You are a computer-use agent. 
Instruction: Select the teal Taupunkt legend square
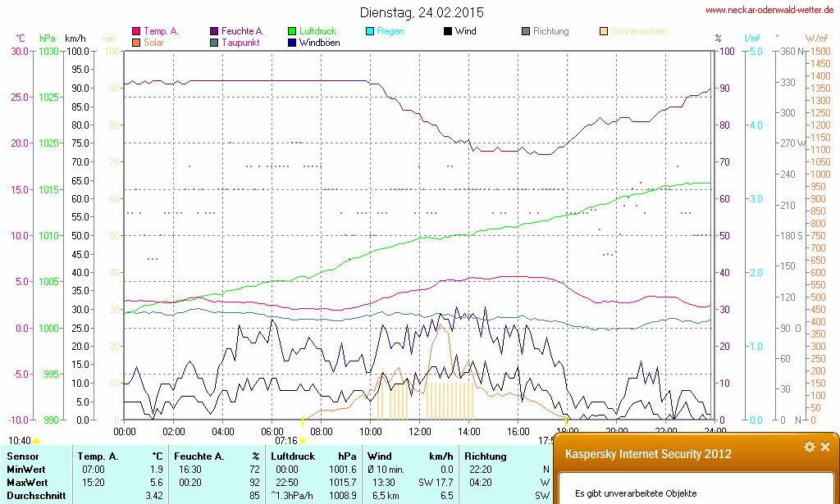215,43
